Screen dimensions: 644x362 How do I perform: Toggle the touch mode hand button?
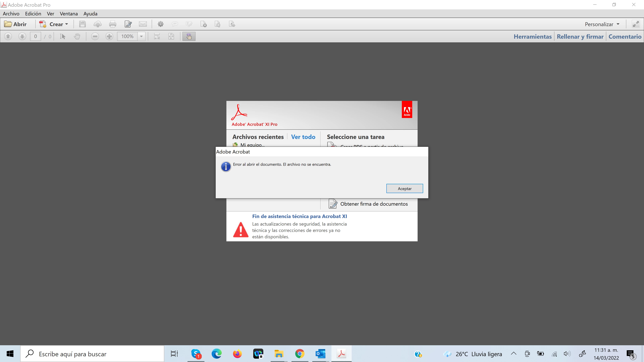[189, 37]
